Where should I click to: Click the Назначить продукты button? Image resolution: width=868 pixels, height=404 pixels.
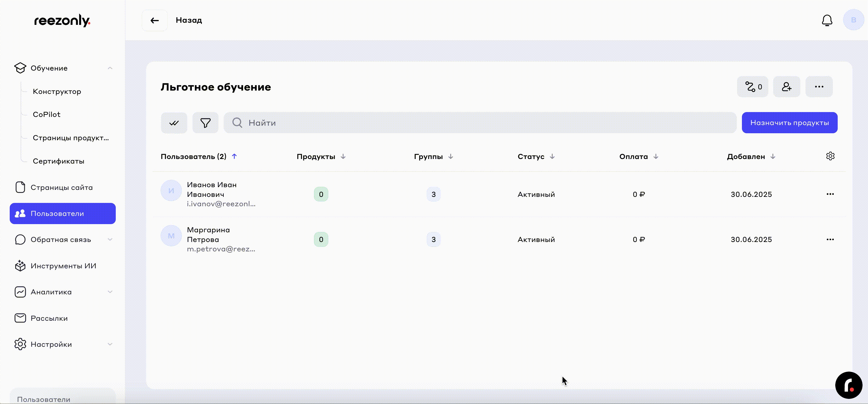[789, 123]
